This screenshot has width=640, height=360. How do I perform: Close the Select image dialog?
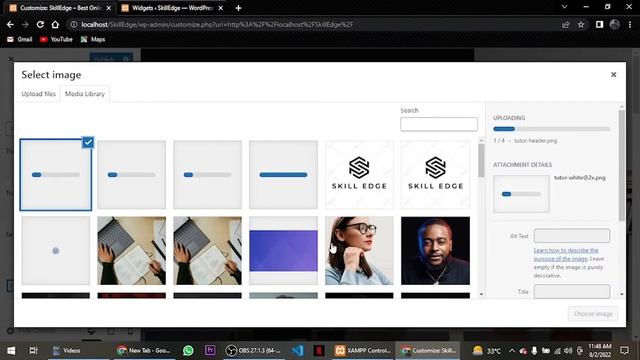(613, 74)
